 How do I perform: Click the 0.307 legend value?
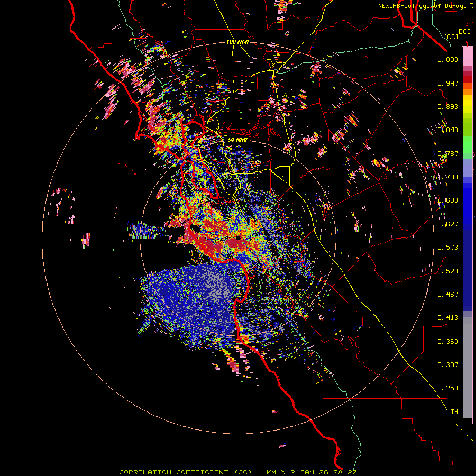click(x=448, y=365)
